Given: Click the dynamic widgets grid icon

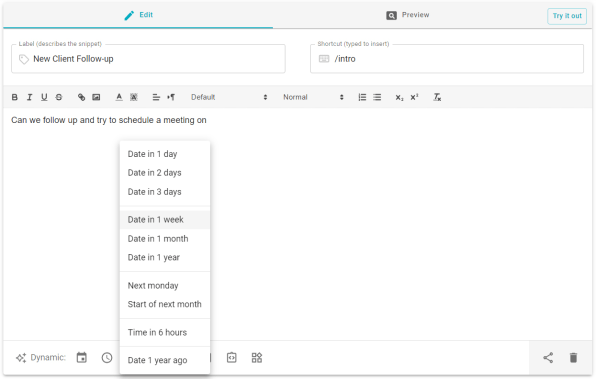Looking at the screenshot, I should pos(257,358).
